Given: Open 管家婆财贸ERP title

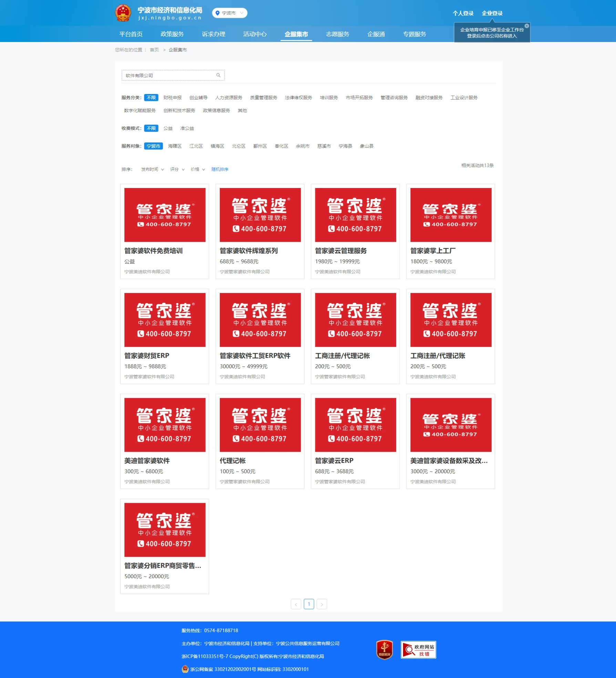Looking at the screenshot, I should point(147,356).
